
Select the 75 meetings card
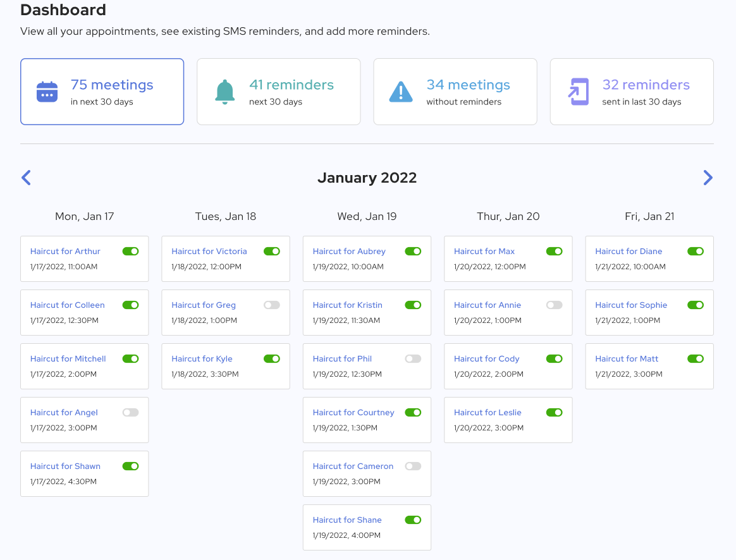click(102, 92)
